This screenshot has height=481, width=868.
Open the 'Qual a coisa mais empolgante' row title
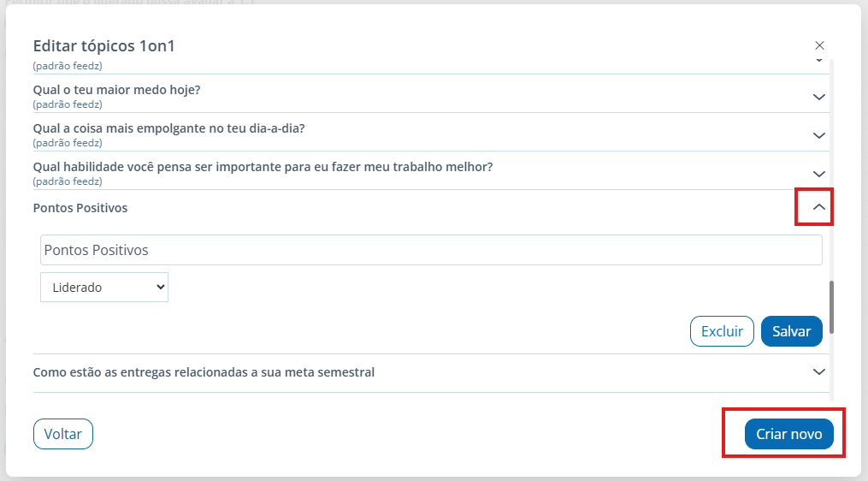[168, 128]
